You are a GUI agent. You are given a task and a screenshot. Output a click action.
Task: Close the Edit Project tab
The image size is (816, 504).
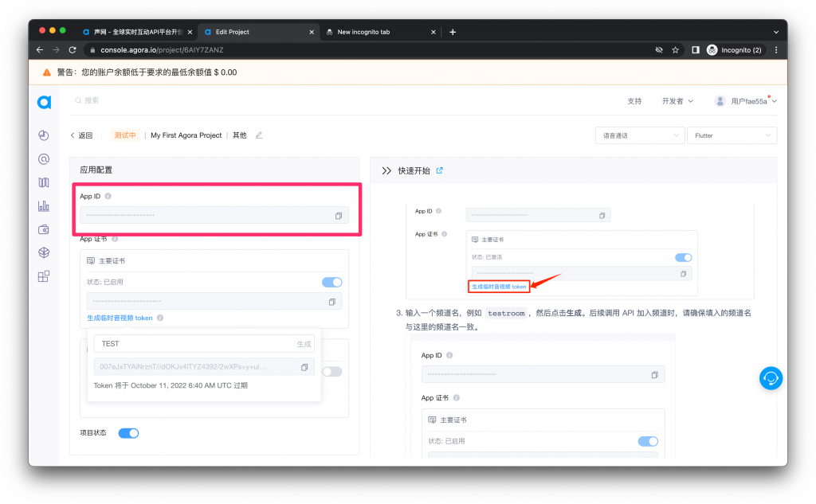(x=312, y=33)
